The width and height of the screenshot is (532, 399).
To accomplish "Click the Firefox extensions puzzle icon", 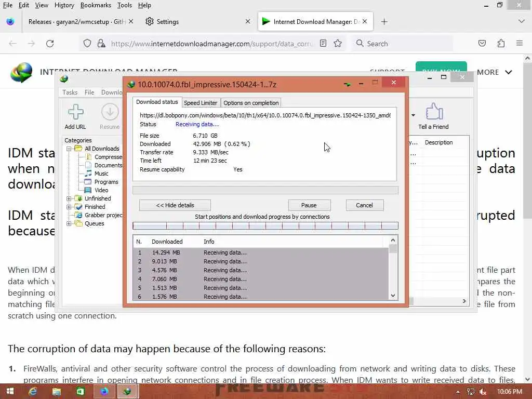I will click(x=501, y=44).
